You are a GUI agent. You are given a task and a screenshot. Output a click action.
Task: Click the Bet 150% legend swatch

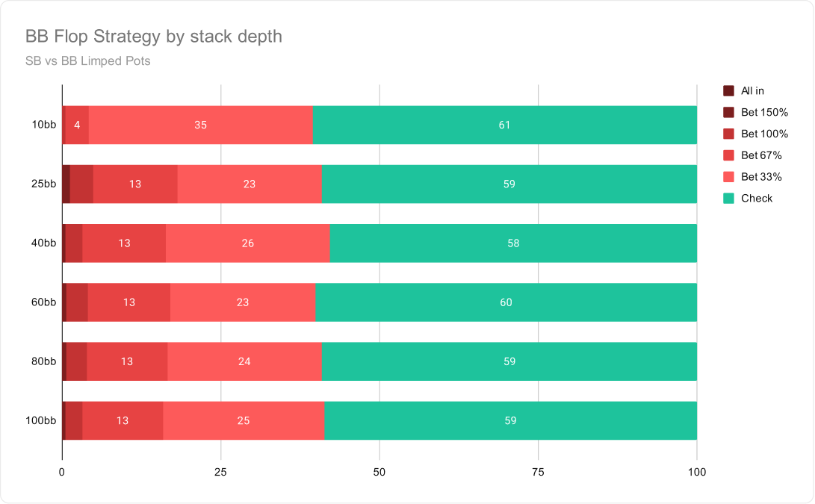[x=728, y=112]
